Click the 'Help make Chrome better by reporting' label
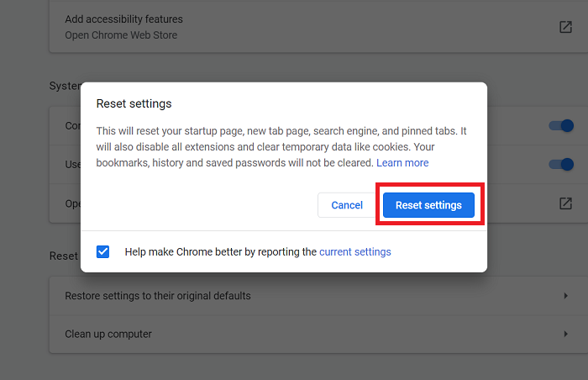Image resolution: width=588 pixels, height=380 pixels. 220,251
